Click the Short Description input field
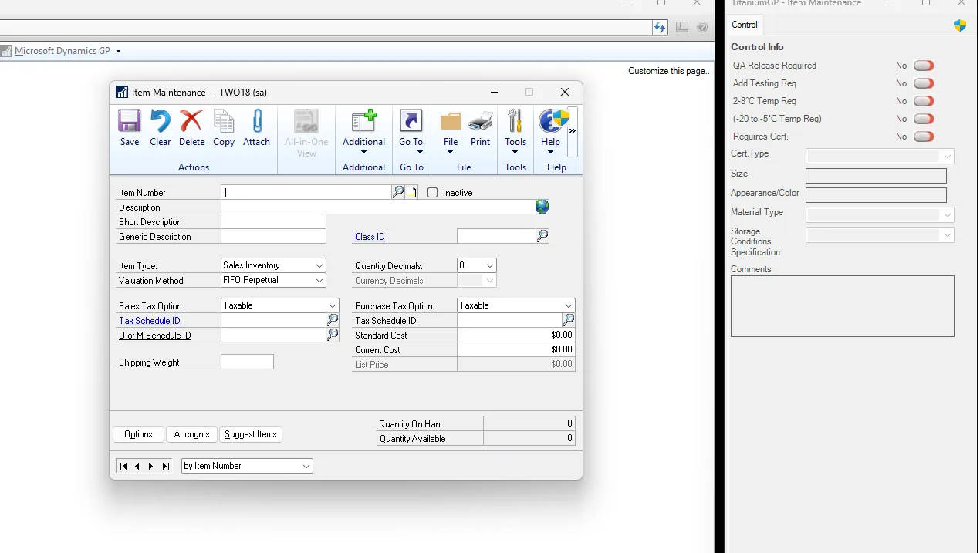 [x=274, y=221]
